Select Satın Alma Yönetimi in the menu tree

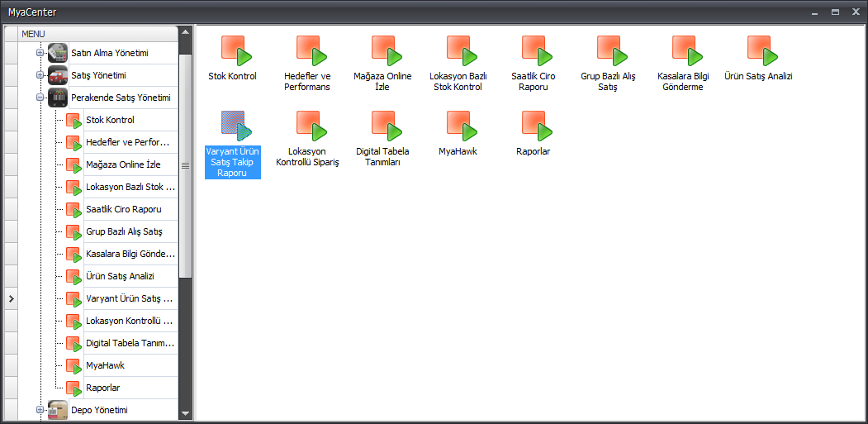(110, 53)
